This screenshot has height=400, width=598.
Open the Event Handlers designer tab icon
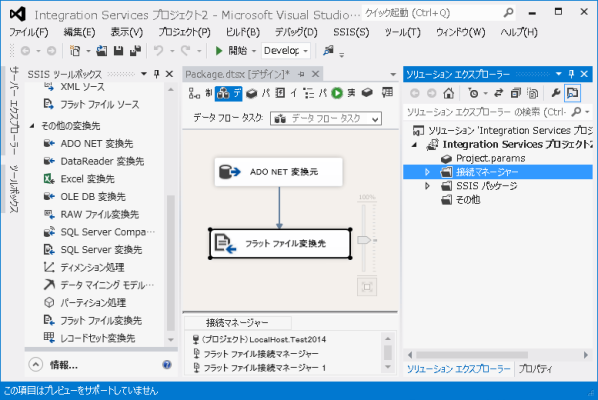pyautogui.click(x=280, y=93)
